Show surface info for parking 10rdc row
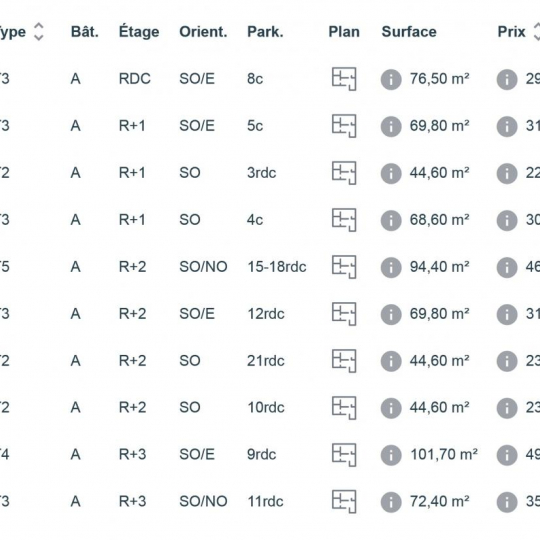 point(391,408)
